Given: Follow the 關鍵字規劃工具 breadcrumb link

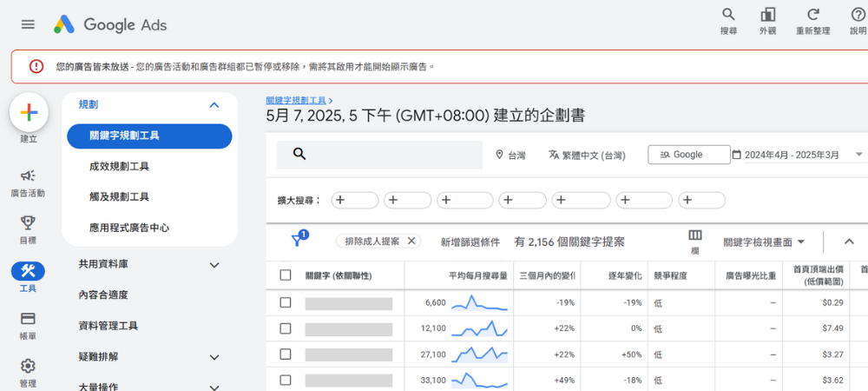Looking at the screenshot, I should 296,100.
